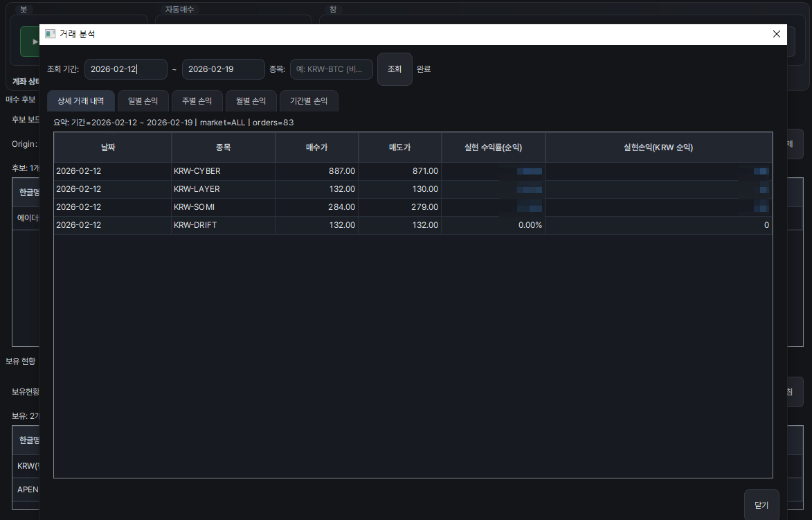Click the start date field 2026-02-12
The height and width of the screenshot is (520, 812).
(x=125, y=69)
